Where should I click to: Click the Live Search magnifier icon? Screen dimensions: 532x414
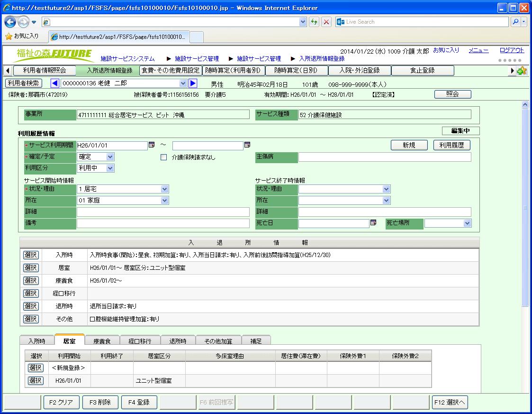tap(515, 22)
